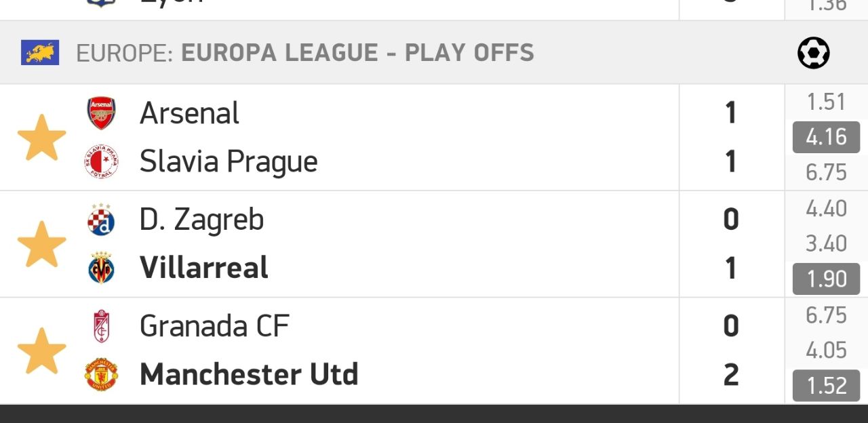This screenshot has height=423, width=868.
Task: Toggle favorite star for Arsenal vs Slavia Prague
Action: [41, 138]
